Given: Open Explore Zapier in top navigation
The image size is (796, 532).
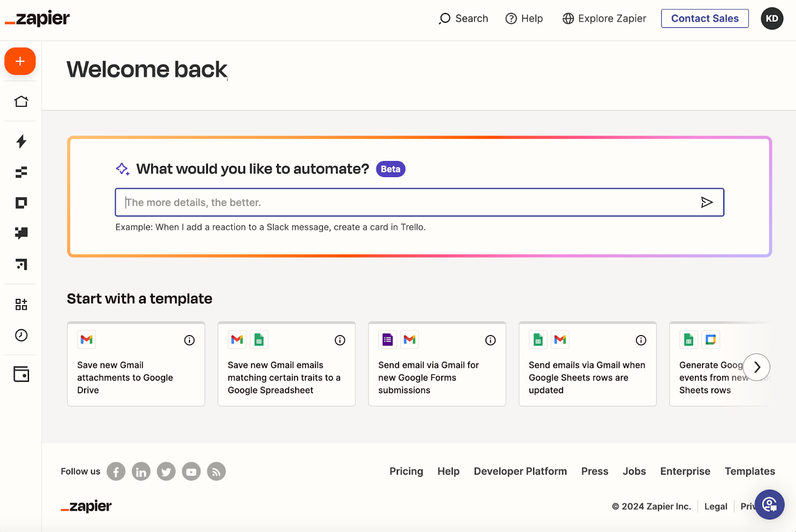Looking at the screenshot, I should click(x=604, y=18).
